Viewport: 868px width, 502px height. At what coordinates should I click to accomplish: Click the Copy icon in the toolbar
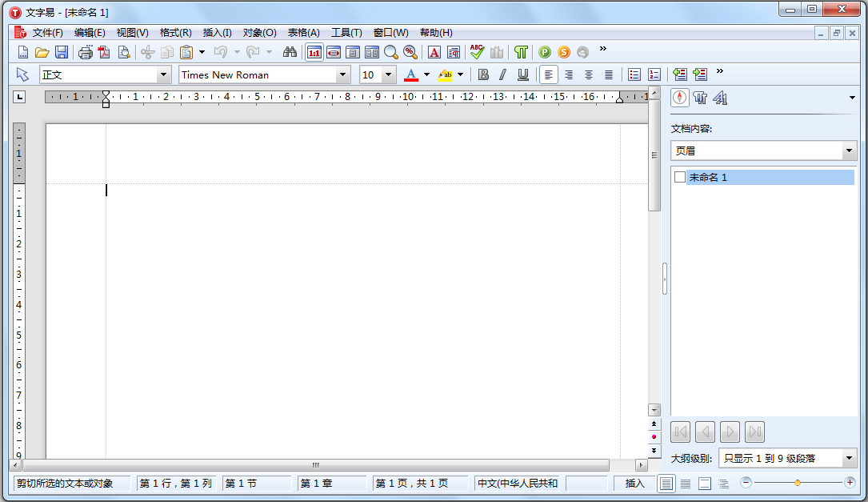pos(167,52)
